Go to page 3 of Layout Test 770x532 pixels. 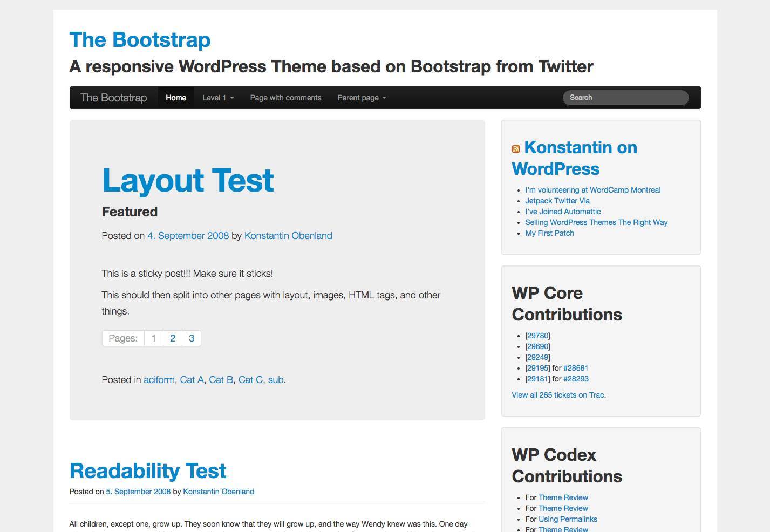click(x=192, y=338)
